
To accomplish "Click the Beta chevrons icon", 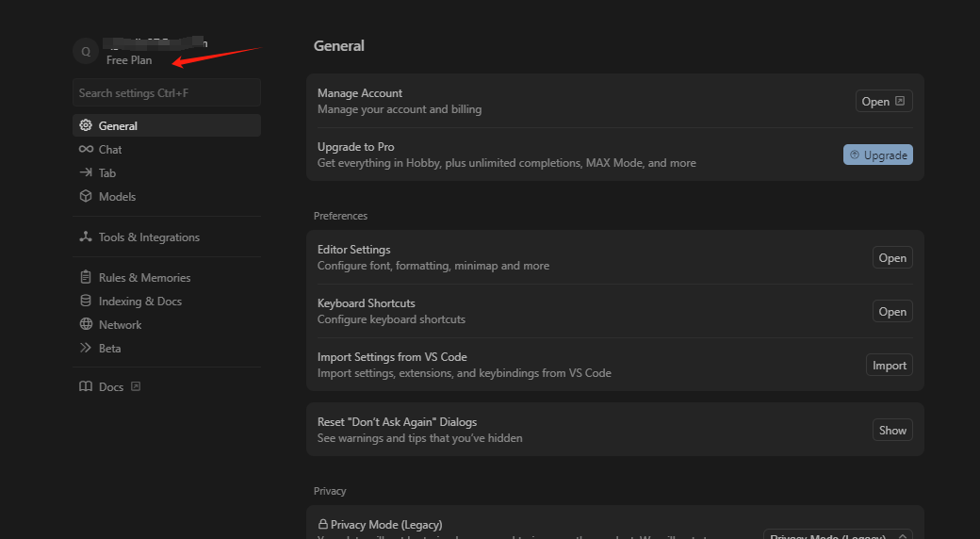I will 86,349.
